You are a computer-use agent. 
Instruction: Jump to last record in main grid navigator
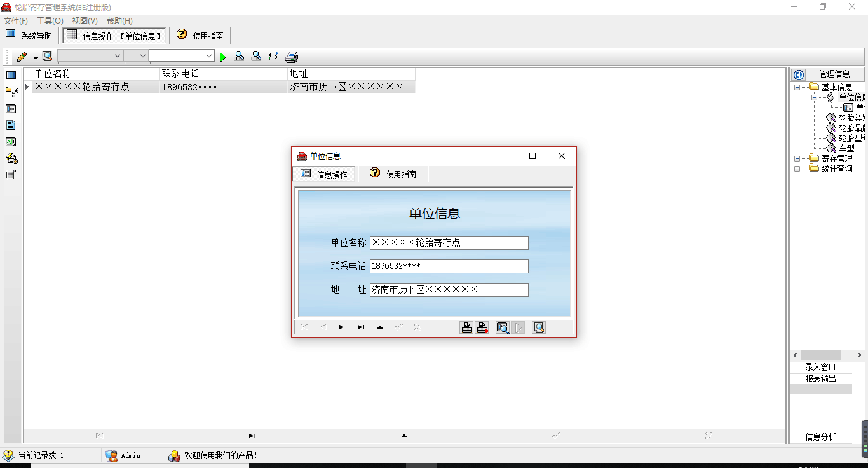(x=252, y=436)
